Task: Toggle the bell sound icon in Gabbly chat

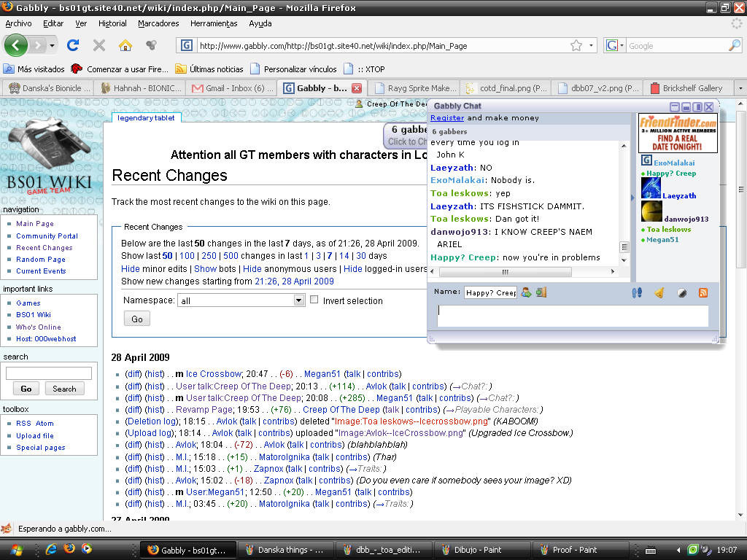Action: pos(659,292)
